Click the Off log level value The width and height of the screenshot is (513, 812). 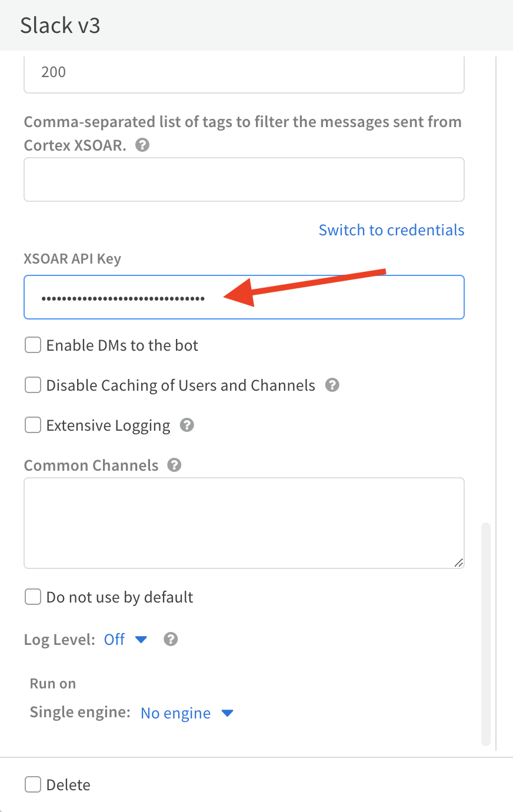114,640
